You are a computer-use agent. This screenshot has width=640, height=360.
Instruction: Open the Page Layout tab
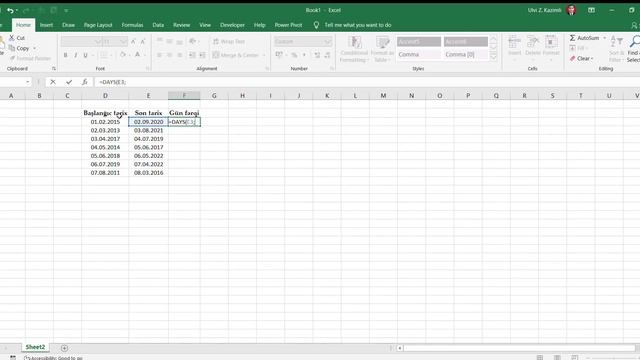pos(98,25)
